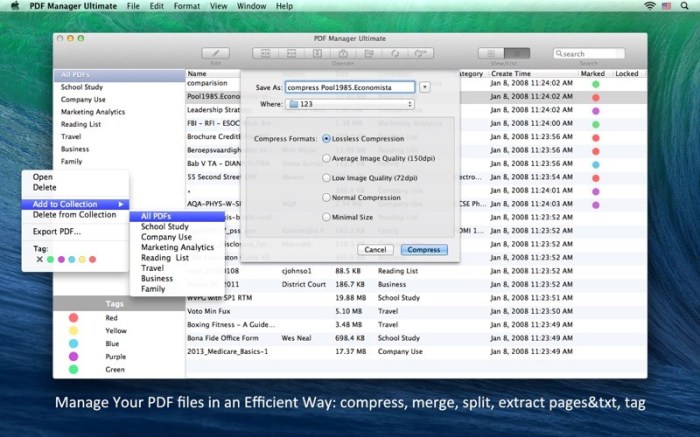Click the Edit pencil toolbar icon
Image resolution: width=700 pixels, height=437 pixels.
(216, 54)
